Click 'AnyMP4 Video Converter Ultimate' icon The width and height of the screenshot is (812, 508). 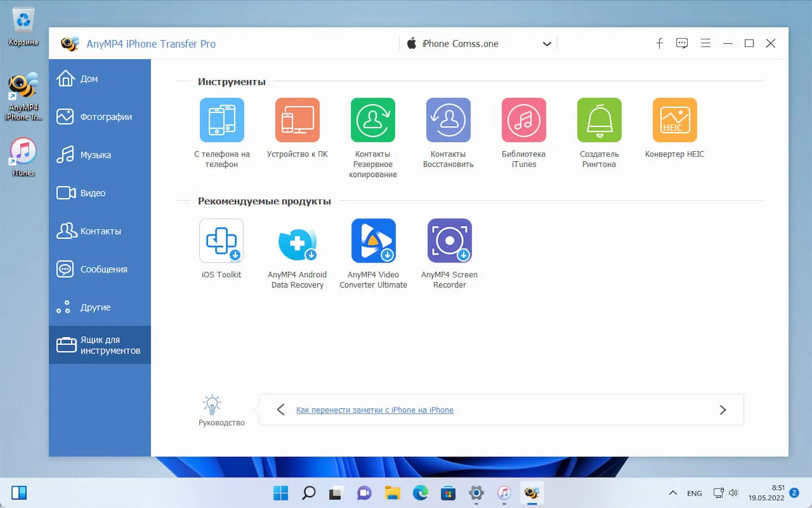tap(373, 240)
